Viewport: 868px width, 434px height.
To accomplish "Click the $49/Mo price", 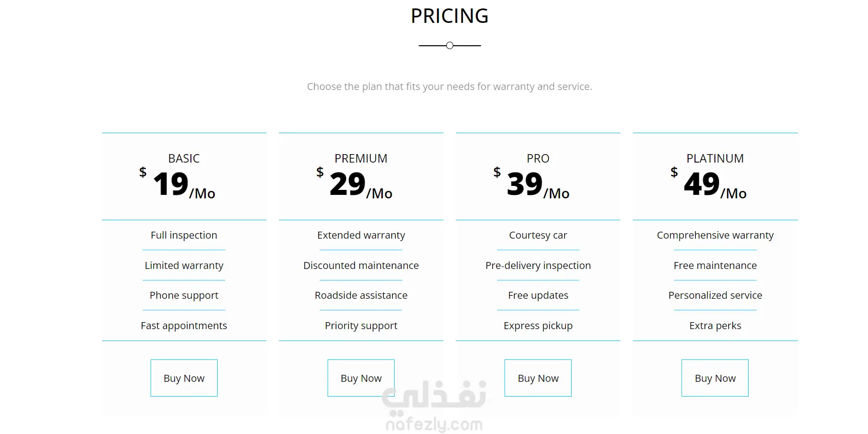I will [710, 184].
